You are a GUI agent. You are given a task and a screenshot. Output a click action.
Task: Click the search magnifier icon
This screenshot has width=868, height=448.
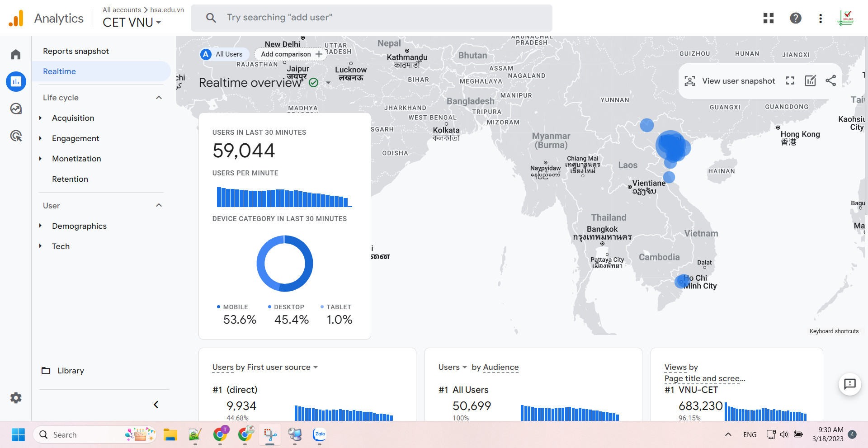211,18
